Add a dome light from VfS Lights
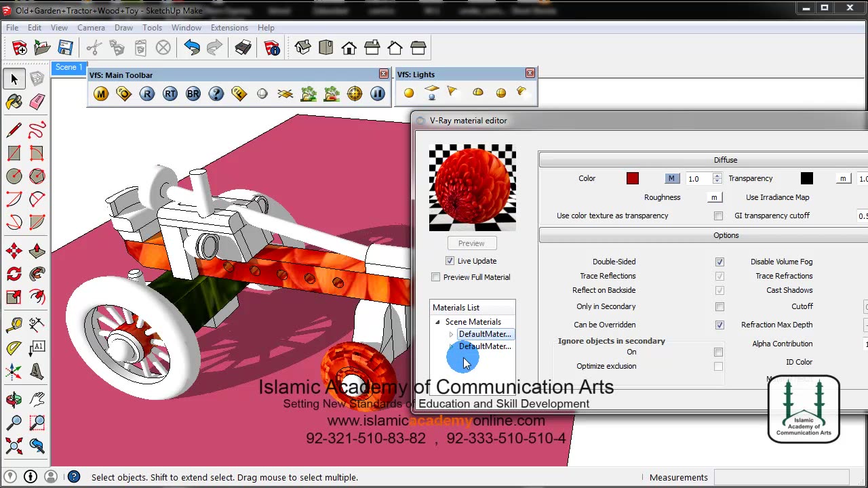Image resolution: width=868 pixels, height=488 pixels. pos(478,93)
